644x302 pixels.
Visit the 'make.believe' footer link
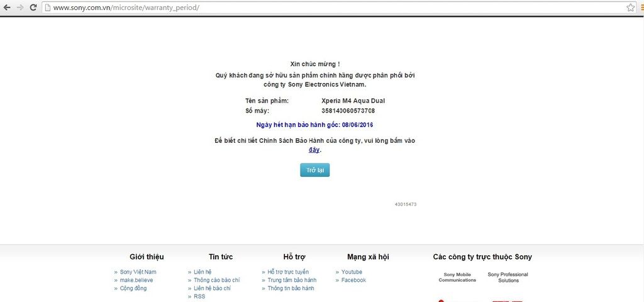click(136, 280)
